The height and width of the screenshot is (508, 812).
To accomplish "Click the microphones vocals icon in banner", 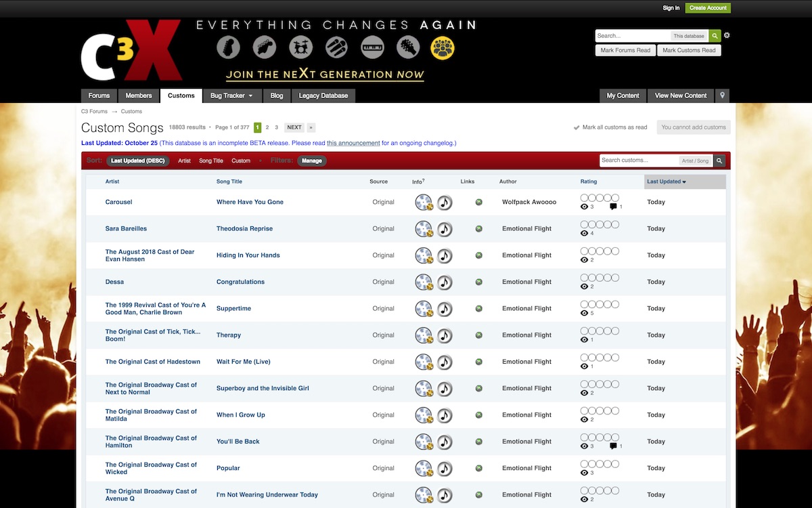I will (x=336, y=47).
